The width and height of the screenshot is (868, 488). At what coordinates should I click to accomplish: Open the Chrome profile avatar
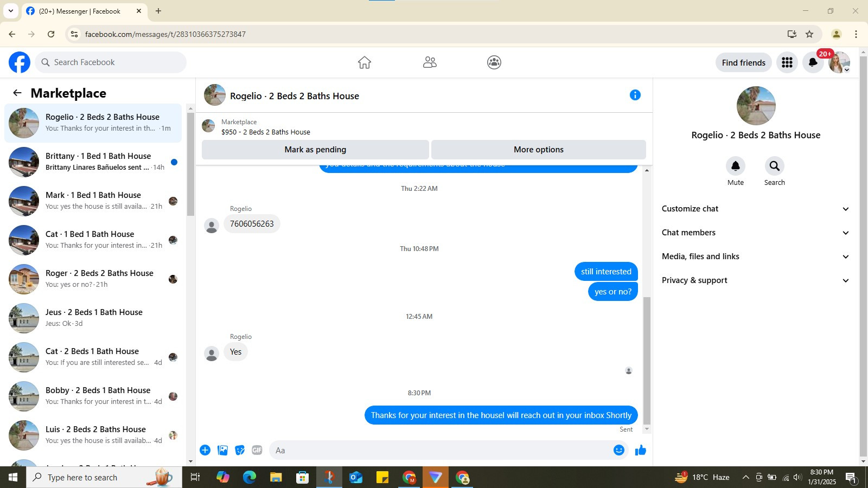point(837,34)
